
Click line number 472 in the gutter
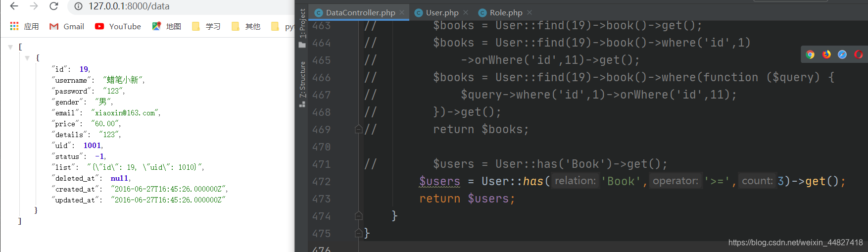point(321,181)
